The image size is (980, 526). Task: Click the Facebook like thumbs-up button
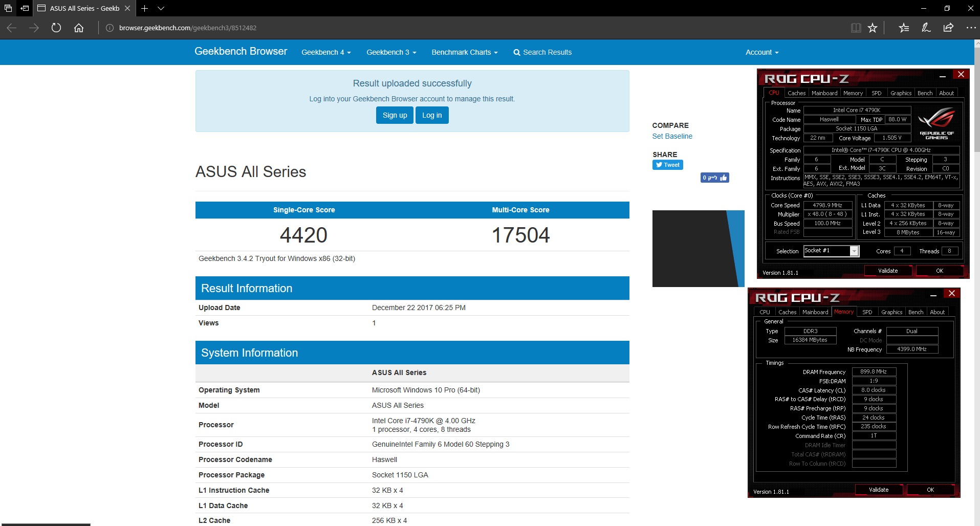715,178
